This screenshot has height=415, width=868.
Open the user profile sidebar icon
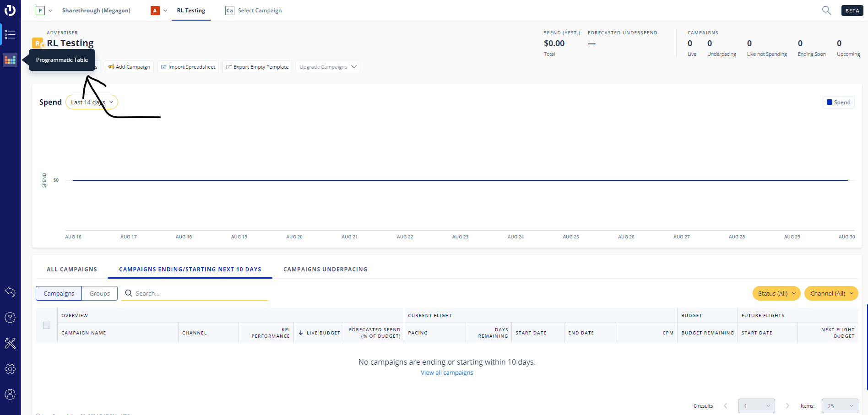coord(10,394)
